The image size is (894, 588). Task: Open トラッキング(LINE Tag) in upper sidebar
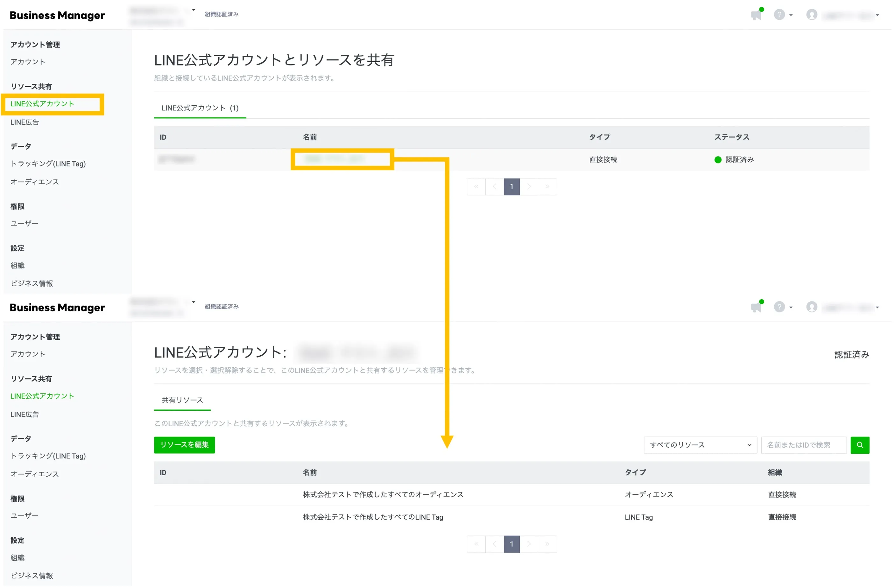(x=48, y=164)
